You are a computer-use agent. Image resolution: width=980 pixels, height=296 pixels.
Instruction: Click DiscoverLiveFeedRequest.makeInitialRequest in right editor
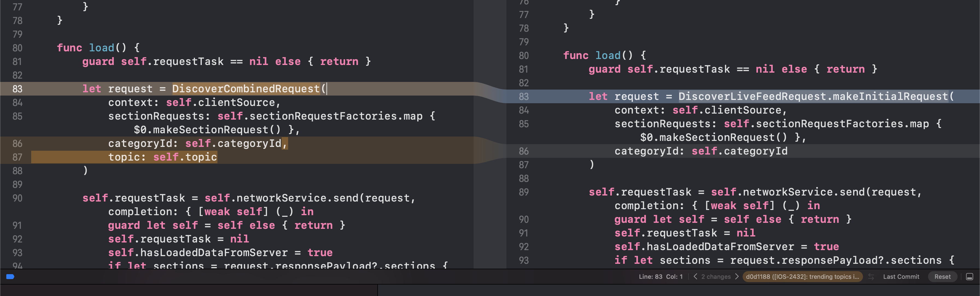tap(813, 96)
